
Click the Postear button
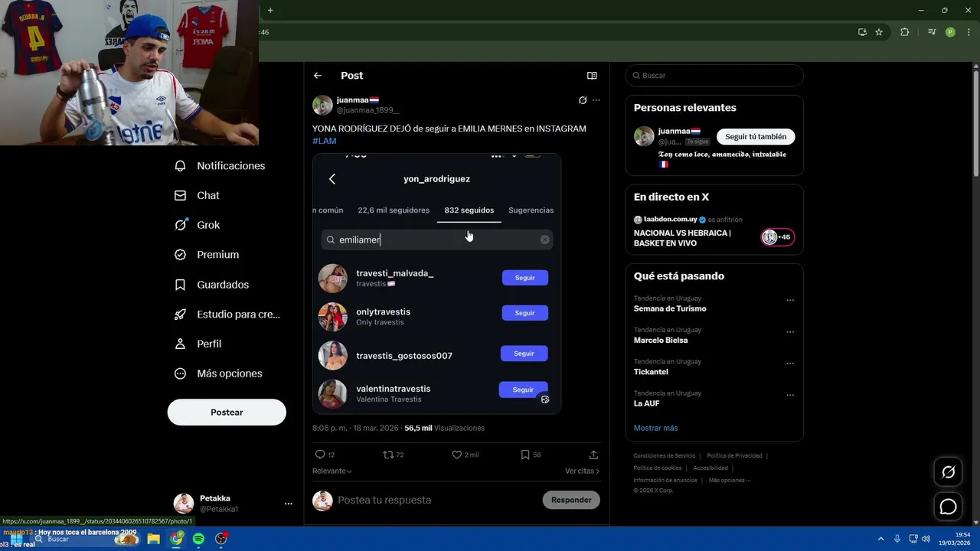227,412
